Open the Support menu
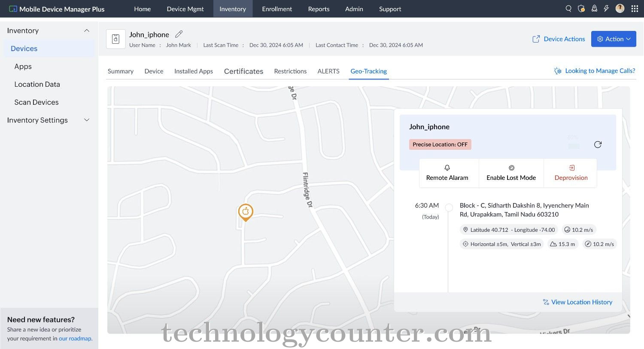This screenshot has width=644, height=349. (x=390, y=9)
